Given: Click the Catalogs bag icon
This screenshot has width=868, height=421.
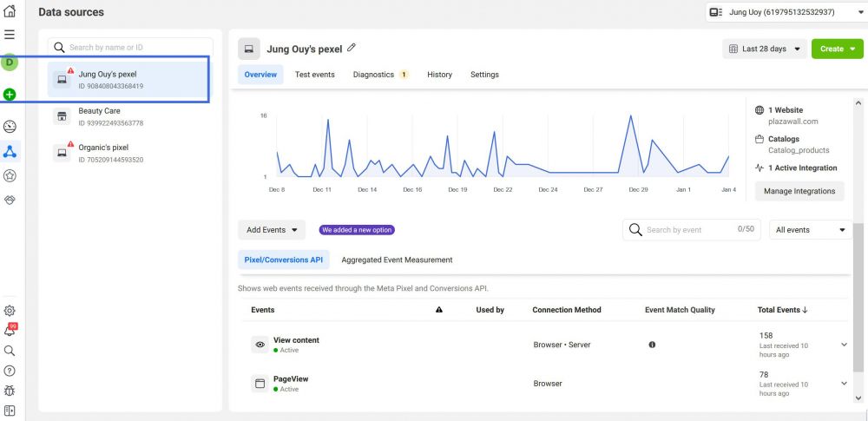Looking at the screenshot, I should [760, 139].
